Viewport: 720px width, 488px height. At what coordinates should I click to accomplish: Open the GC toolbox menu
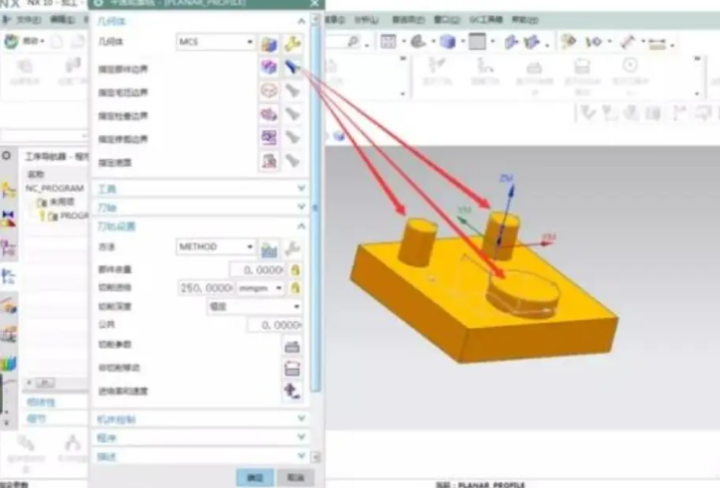coord(486,20)
